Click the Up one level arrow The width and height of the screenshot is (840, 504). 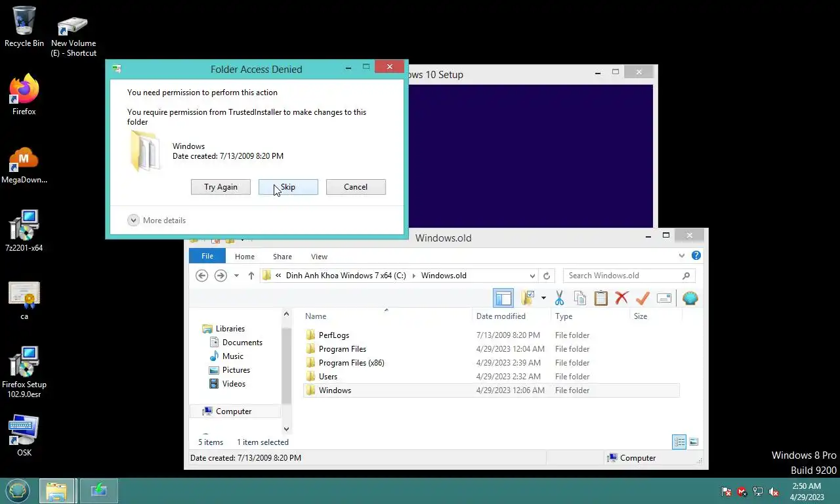(251, 276)
